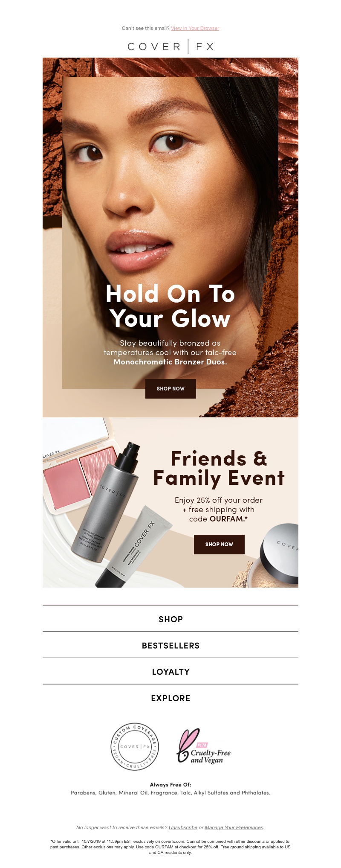Image resolution: width=341 pixels, height=868 pixels.
Task: Click the Hold On To Your Glow headline
Action: click(x=170, y=306)
